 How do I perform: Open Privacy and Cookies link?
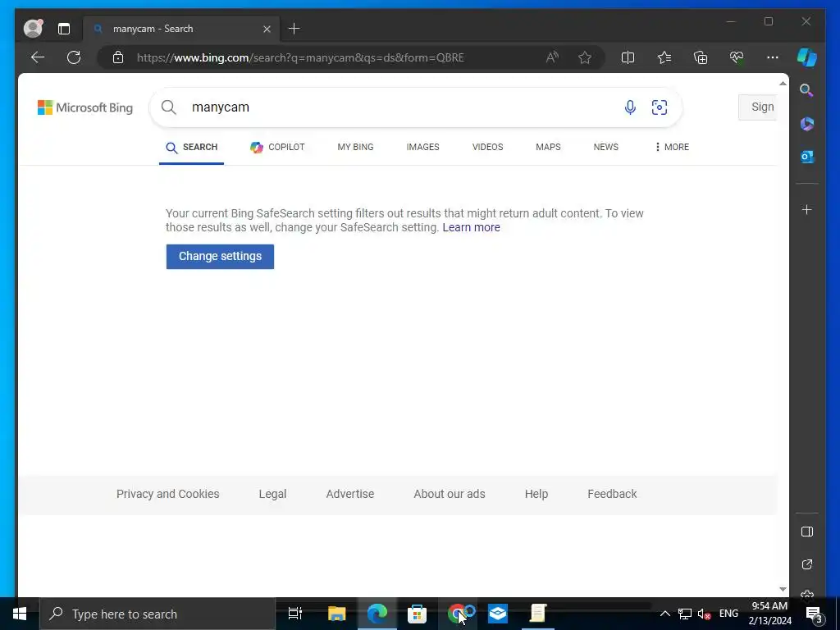coord(167,494)
